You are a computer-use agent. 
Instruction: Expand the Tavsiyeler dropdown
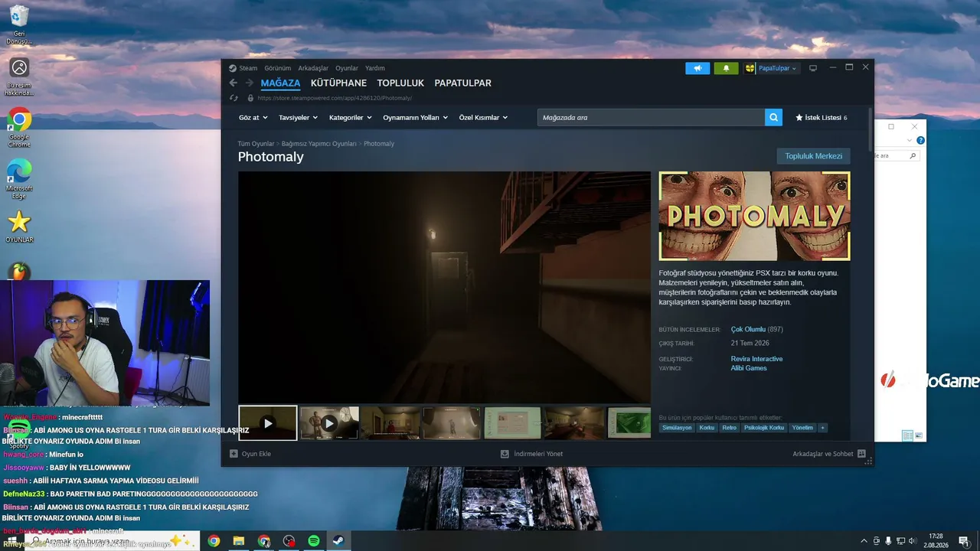tap(299, 118)
